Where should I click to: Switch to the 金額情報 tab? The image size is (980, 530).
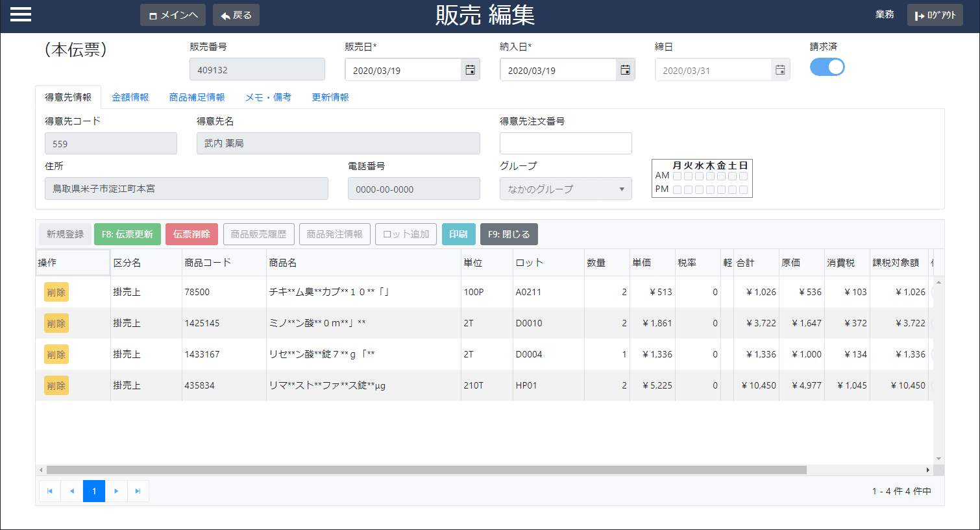coord(130,97)
